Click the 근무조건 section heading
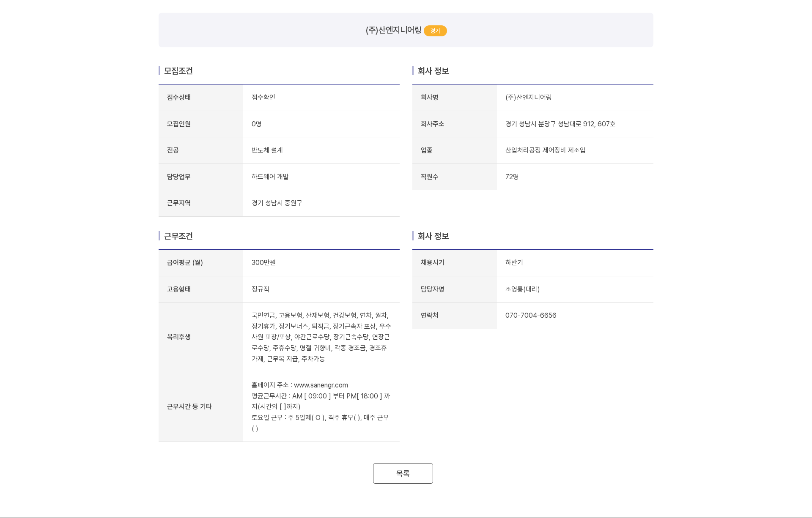 tap(178, 236)
